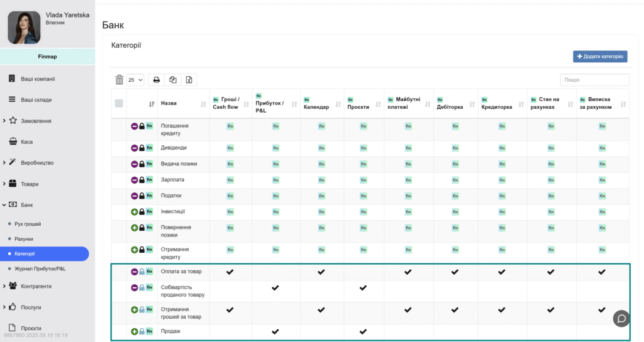The image size is (644, 342).
Task: Toggle Cash flow checkmark for Оплата за товар
Action: [x=230, y=272]
